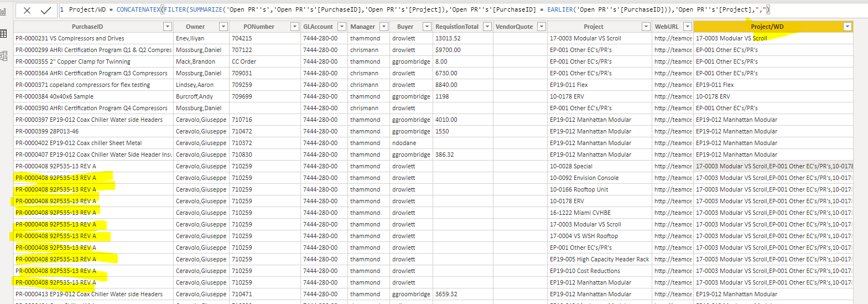The width and height of the screenshot is (868, 304).
Task: Select requisition total cell 8840.00
Action: 462,85
